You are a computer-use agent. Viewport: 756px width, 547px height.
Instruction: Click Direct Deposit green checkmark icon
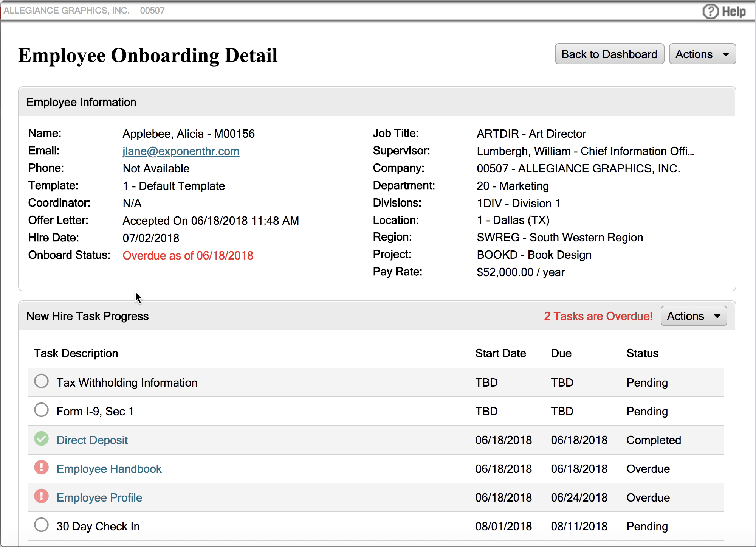(x=41, y=439)
